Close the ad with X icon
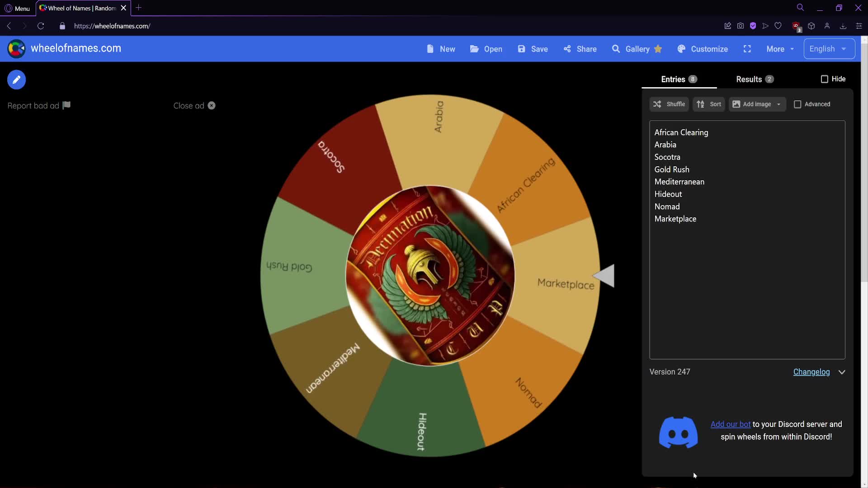This screenshot has height=488, width=868. [x=212, y=106]
